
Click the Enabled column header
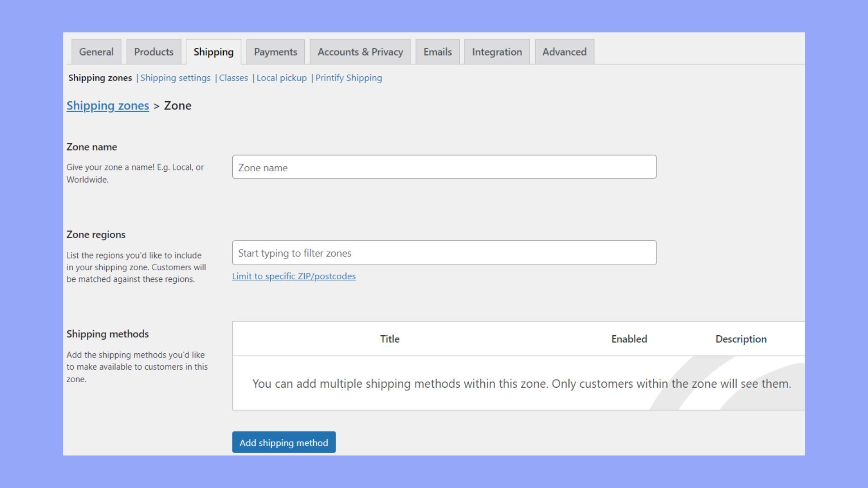629,339
